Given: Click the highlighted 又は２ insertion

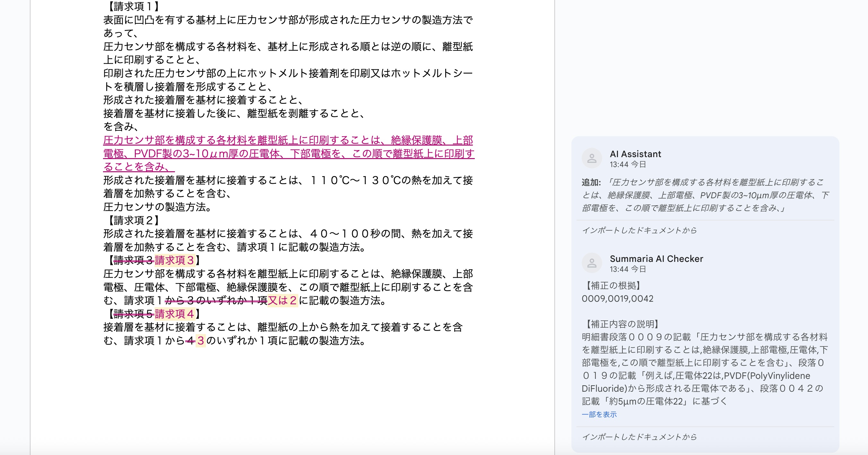Looking at the screenshot, I should 282,300.
